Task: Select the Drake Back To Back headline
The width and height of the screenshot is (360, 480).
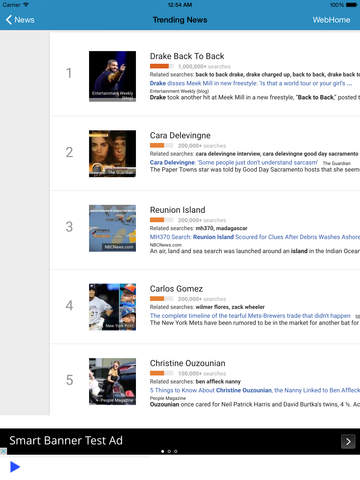Action: (x=187, y=56)
